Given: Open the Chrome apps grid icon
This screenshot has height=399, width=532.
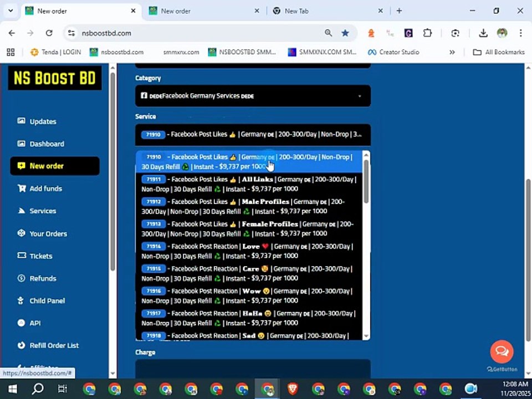Looking at the screenshot, I should coord(11,52).
